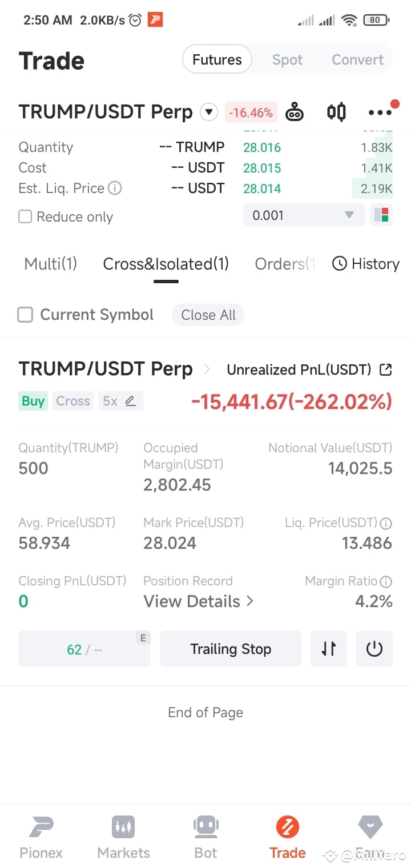Switch to the Multi(1) tab
This screenshot has width=411, height=868.
tap(50, 264)
